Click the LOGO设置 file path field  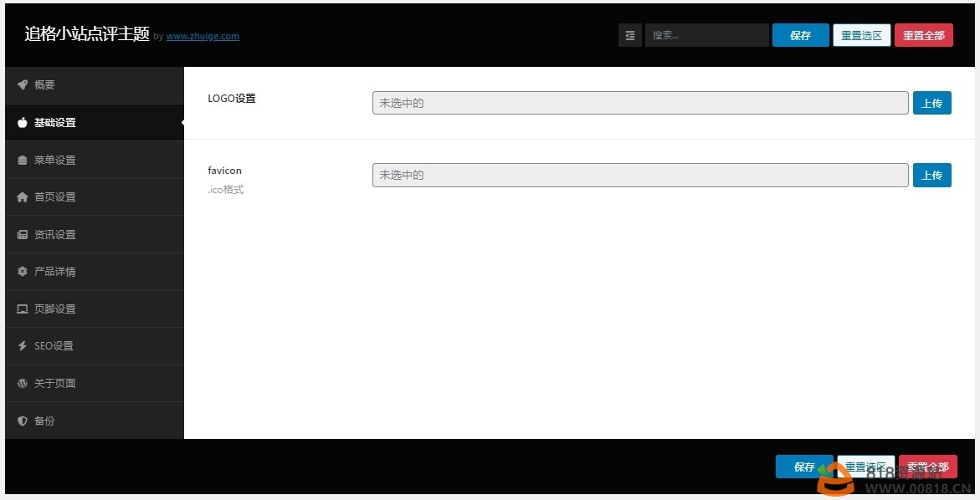pos(640,103)
